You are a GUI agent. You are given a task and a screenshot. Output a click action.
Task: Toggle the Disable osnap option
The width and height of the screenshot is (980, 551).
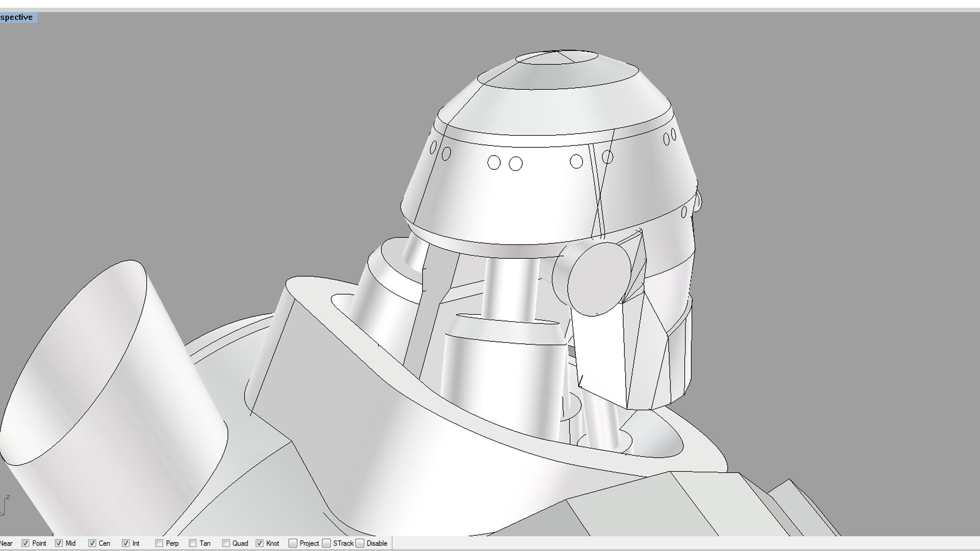point(360,543)
